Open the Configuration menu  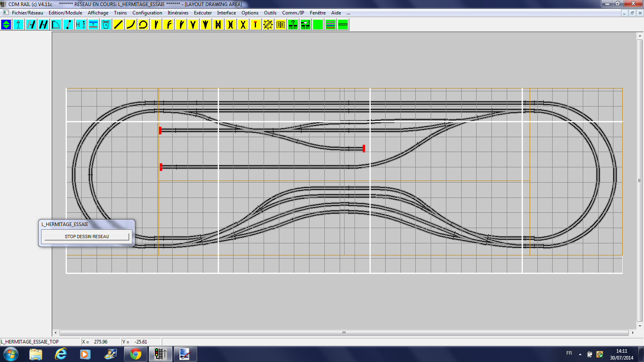pos(147,13)
